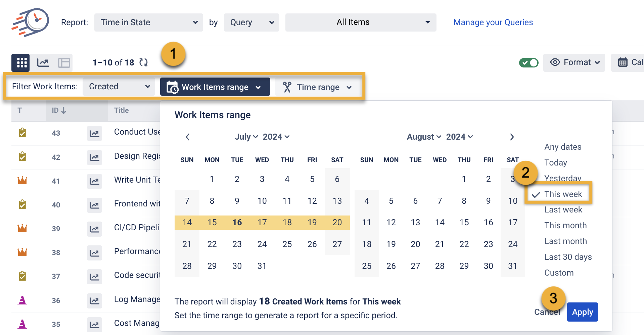Expand the Created filter dropdown
Screen dimensions: 644x335
(x=119, y=87)
